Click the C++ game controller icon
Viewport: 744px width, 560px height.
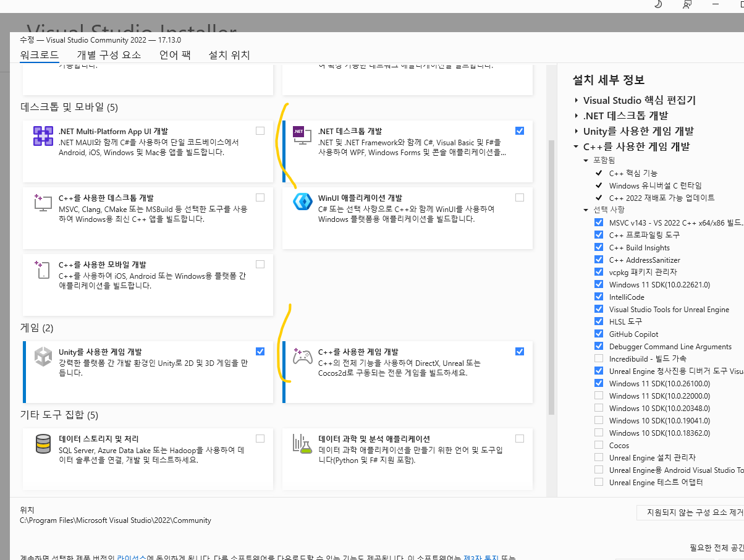[x=302, y=357]
